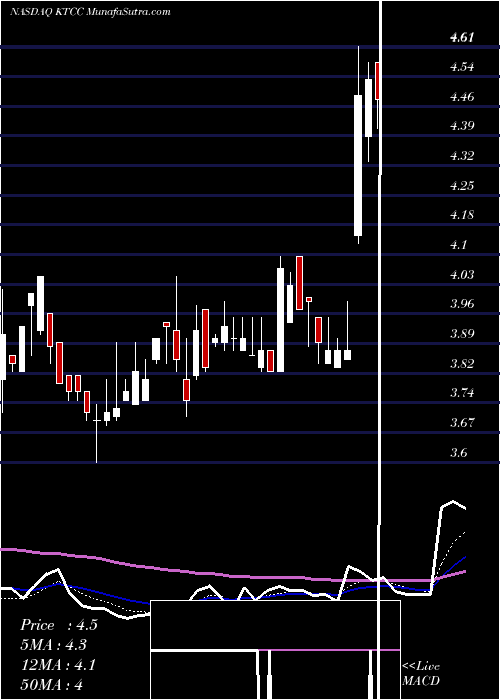Select the 3.96 price axis label
Viewport: 500px width, 700px height.
coord(462,304)
